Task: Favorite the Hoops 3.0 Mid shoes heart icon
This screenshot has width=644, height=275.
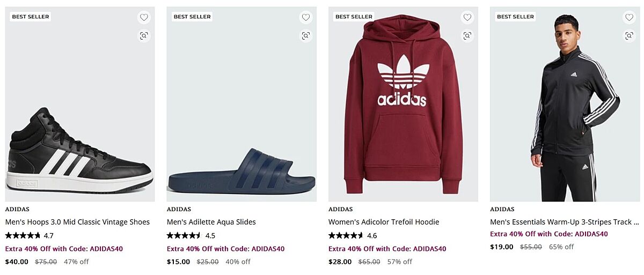Action: pos(144,17)
